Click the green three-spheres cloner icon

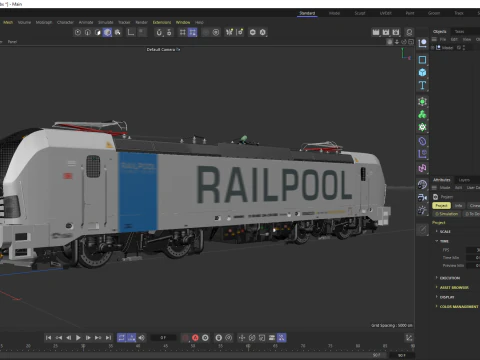(x=422, y=114)
